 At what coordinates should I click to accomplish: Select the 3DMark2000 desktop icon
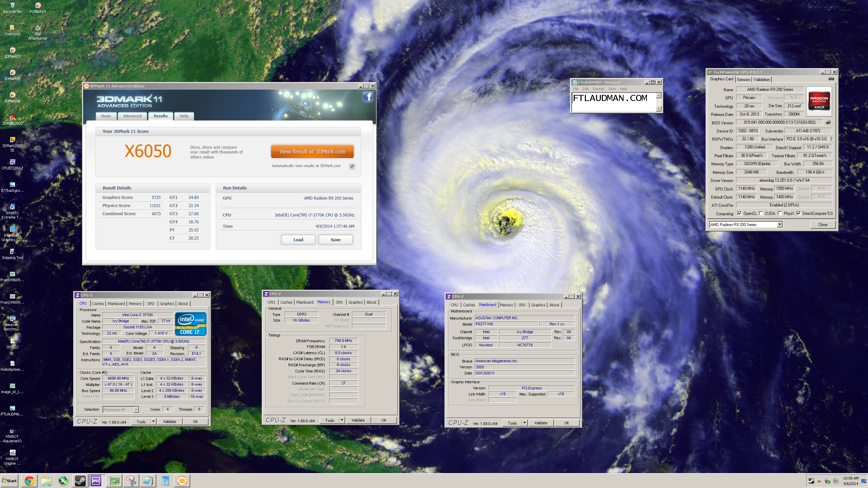click(x=12, y=120)
